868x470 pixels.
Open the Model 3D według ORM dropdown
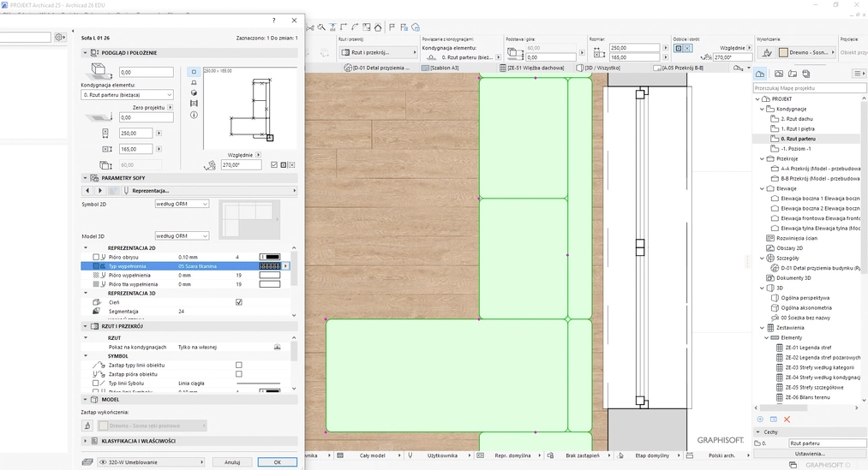tap(183, 236)
